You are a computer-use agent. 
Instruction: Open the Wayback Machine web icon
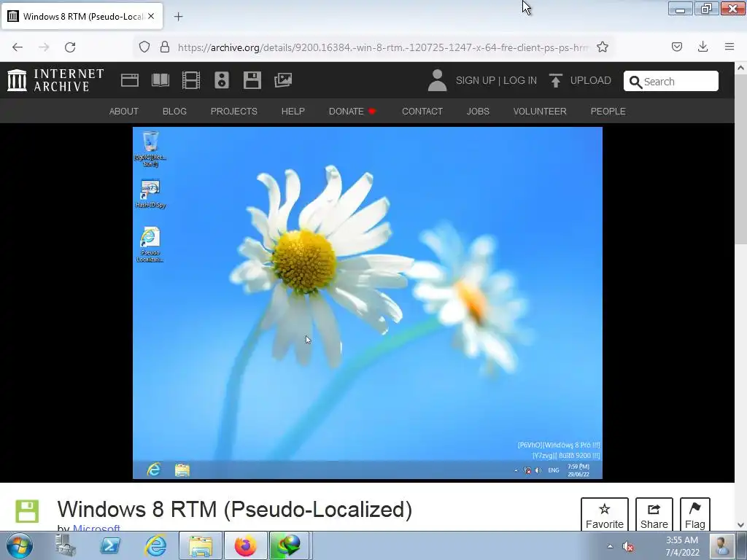click(130, 80)
